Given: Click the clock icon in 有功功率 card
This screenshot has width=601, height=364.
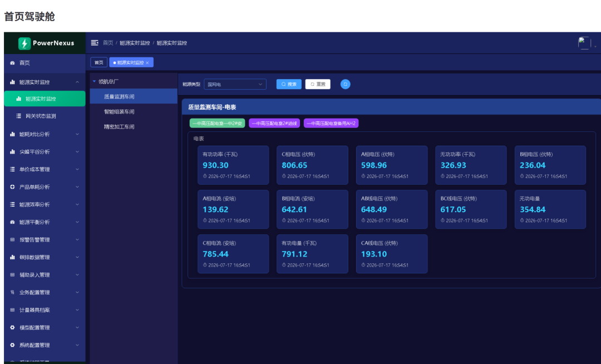Looking at the screenshot, I should point(205,176).
